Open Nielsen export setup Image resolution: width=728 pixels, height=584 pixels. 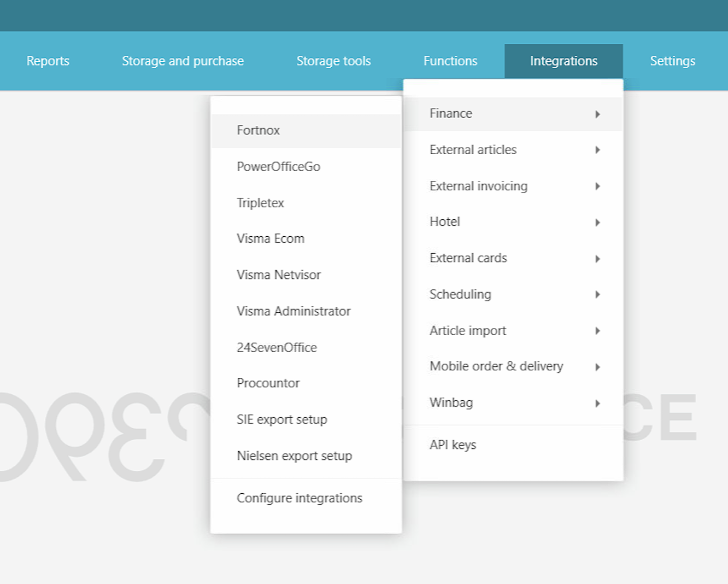coord(294,456)
